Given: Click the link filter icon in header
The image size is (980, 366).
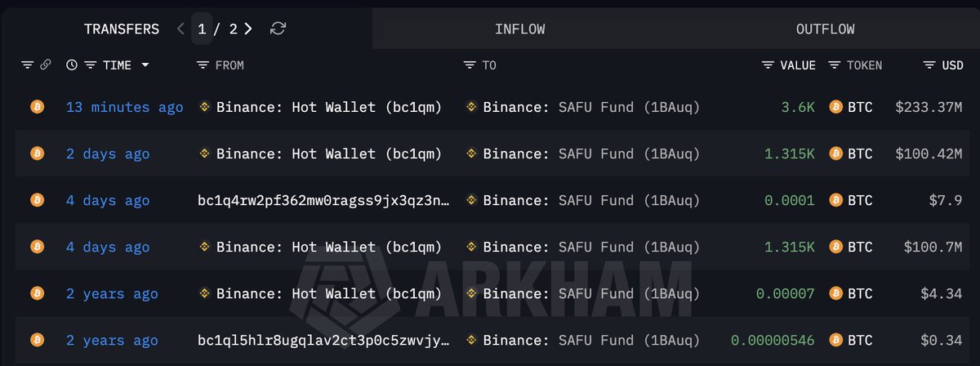Looking at the screenshot, I should point(46,65).
